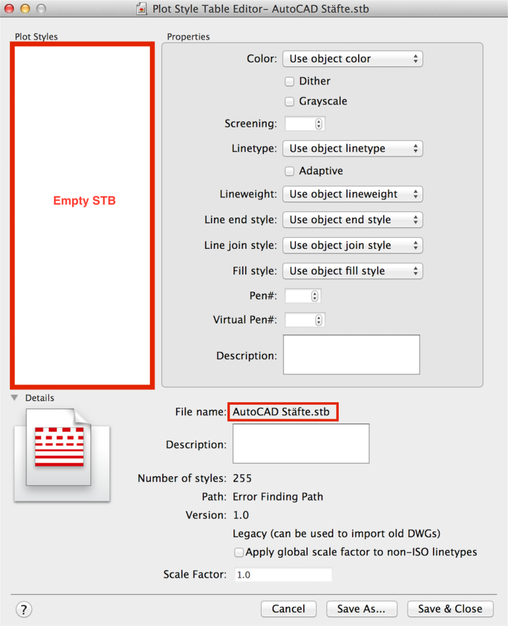Click the Save & Close button

coord(450,609)
